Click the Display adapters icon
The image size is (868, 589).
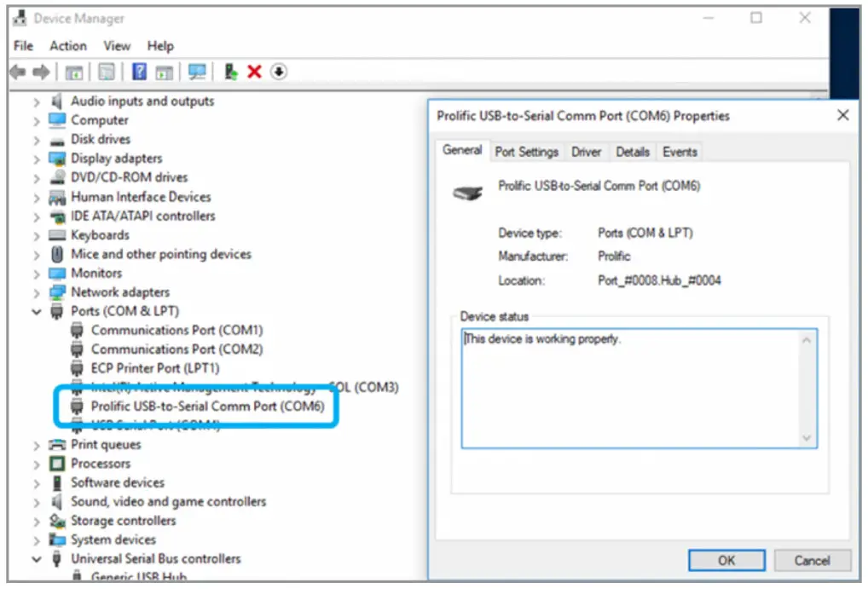(57, 159)
